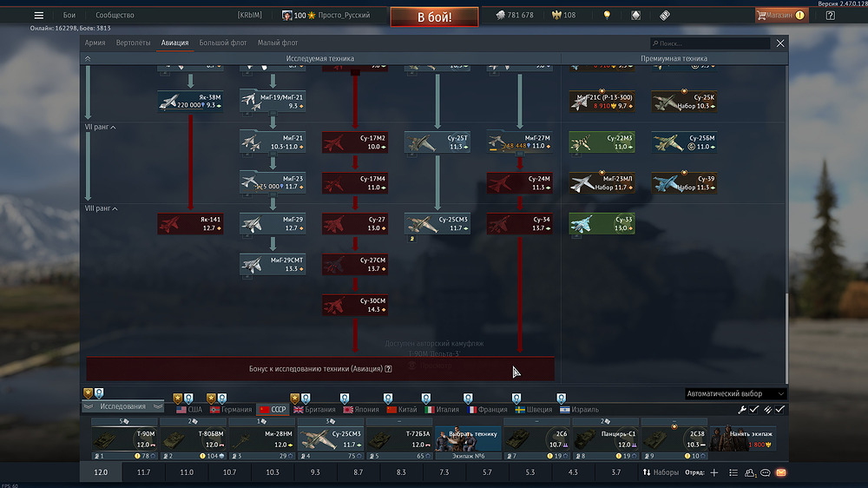
Task: Select the Су-17М2 aircraft card
Action: pos(355,142)
